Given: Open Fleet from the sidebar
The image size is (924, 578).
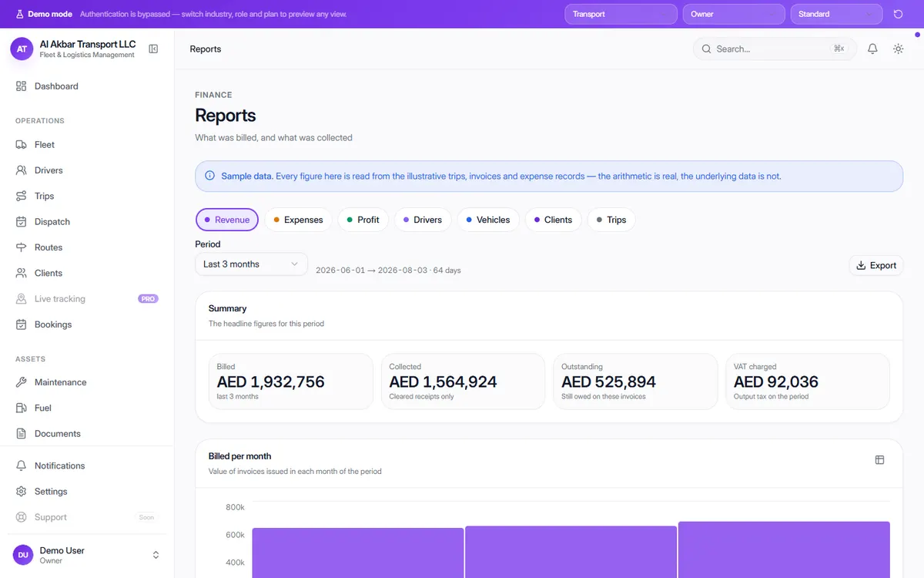Looking at the screenshot, I should coord(87,145).
